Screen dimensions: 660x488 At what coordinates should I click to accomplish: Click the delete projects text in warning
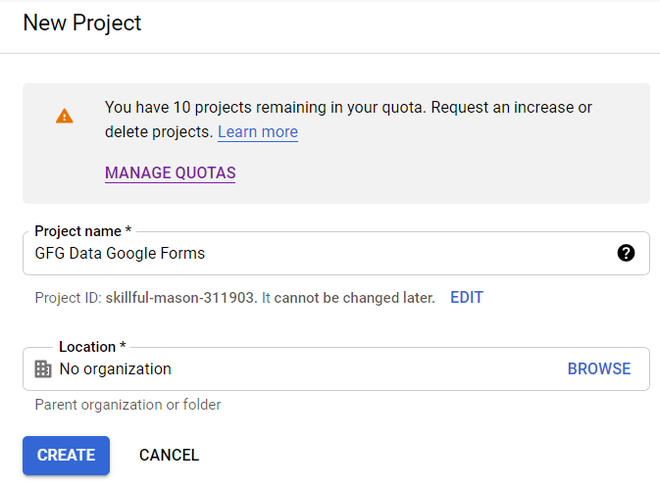tap(158, 132)
